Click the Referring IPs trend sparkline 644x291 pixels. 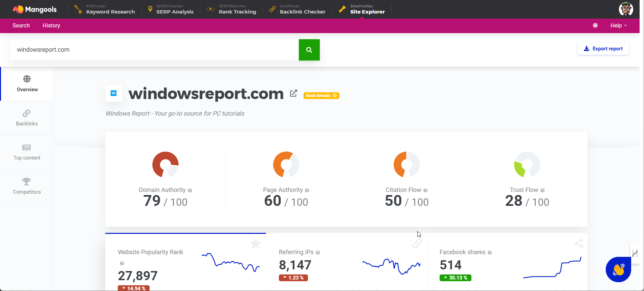[392, 267]
